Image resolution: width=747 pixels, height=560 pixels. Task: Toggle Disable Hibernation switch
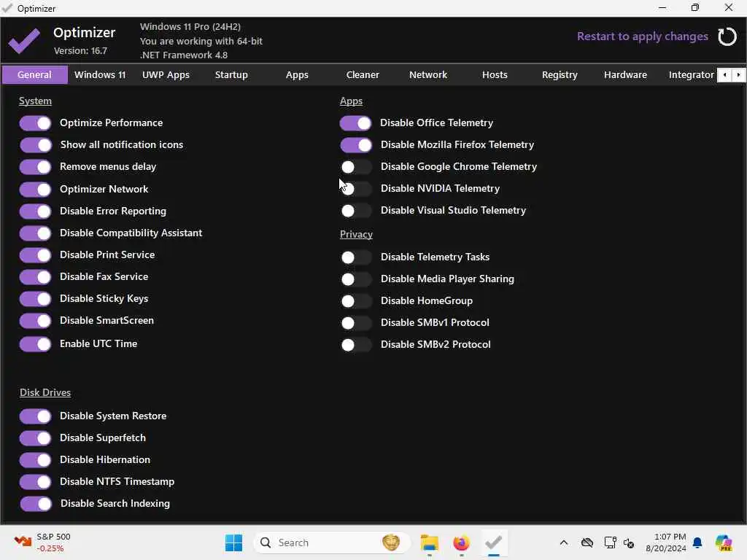(x=35, y=461)
